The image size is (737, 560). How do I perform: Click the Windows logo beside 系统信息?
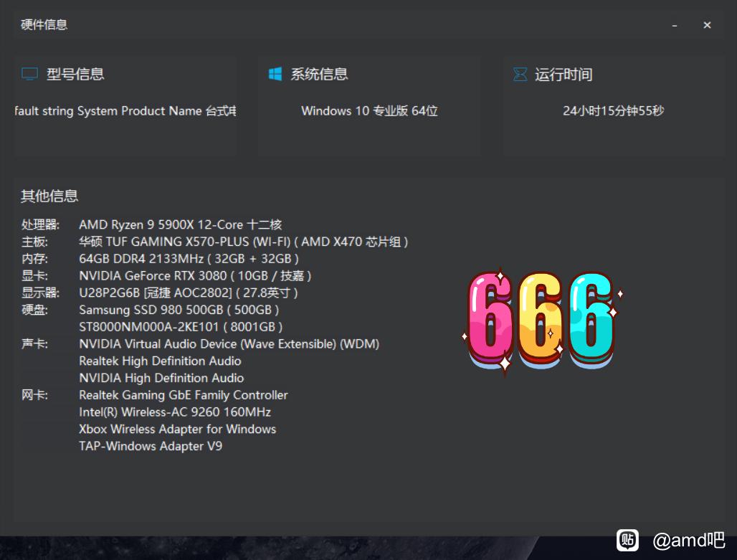pos(275,74)
